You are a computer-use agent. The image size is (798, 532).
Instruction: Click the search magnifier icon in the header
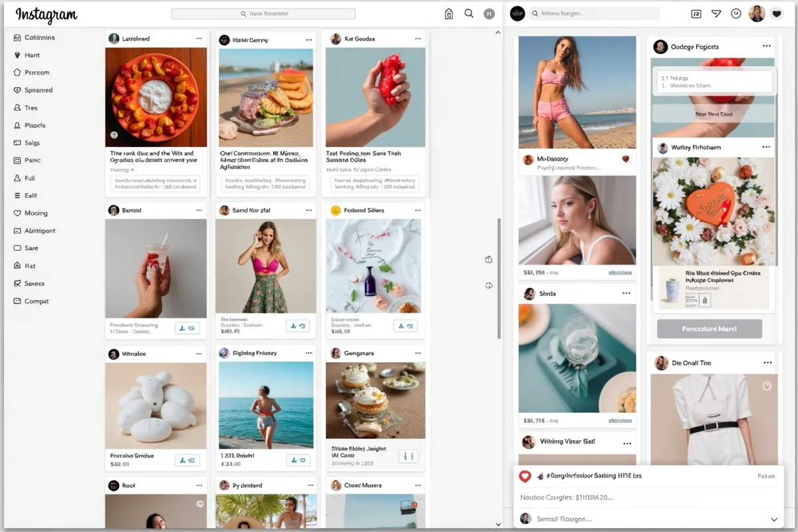click(468, 13)
